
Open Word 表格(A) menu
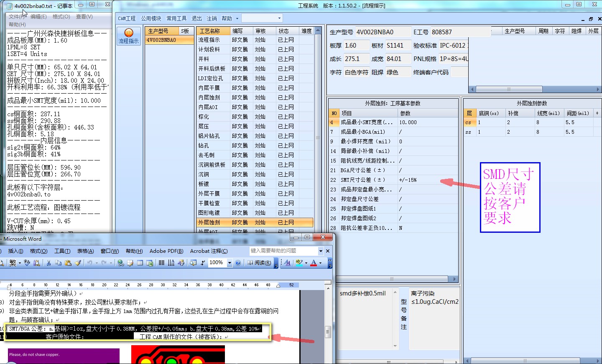85,251
